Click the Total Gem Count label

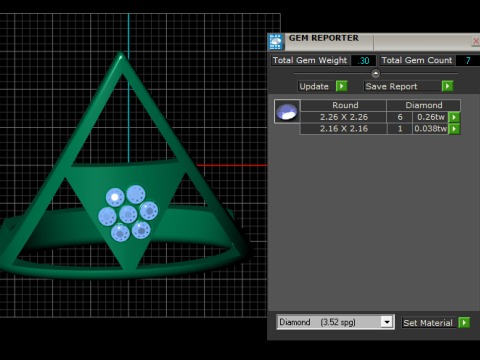pyautogui.click(x=417, y=60)
